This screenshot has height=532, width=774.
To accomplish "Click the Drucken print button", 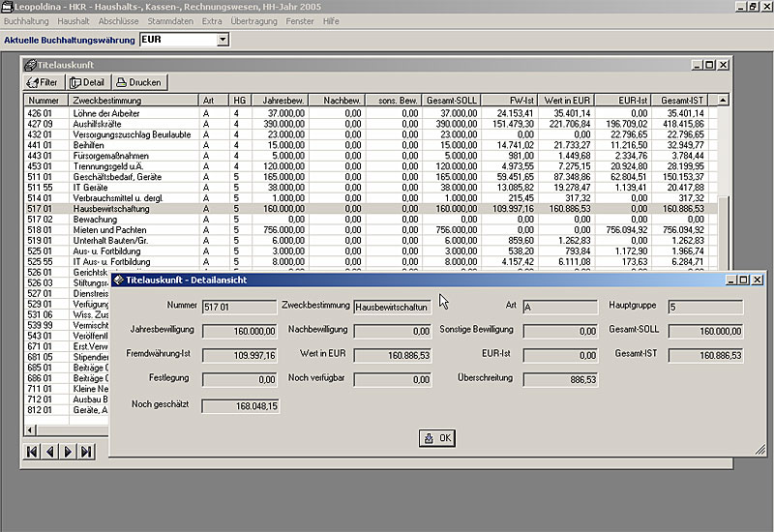I will pos(139,82).
